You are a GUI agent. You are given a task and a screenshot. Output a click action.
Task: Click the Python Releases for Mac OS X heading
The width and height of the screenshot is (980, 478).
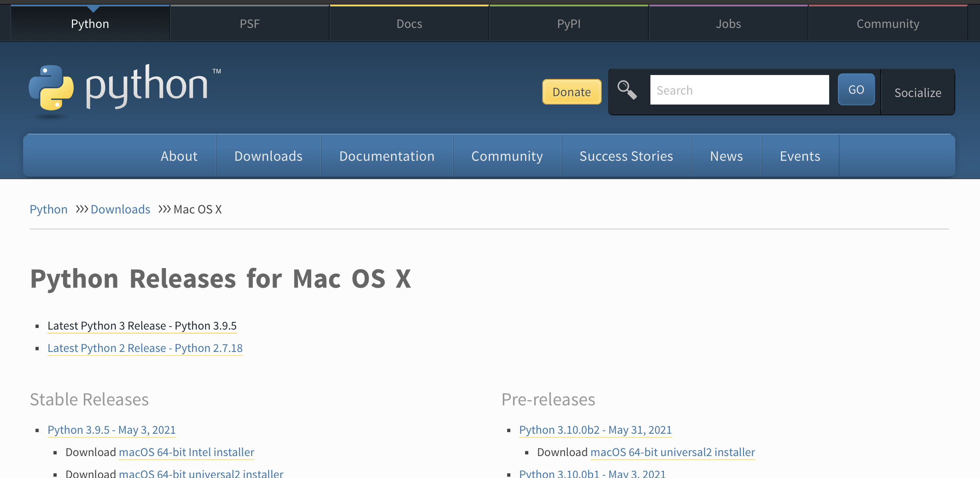pos(221,279)
